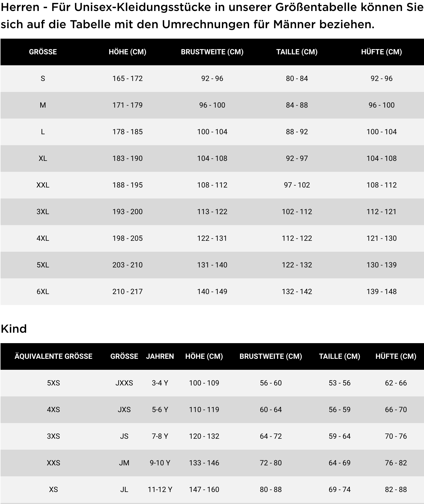Click the JAHREN column header
Screen dimensions: 424x504
(160, 356)
